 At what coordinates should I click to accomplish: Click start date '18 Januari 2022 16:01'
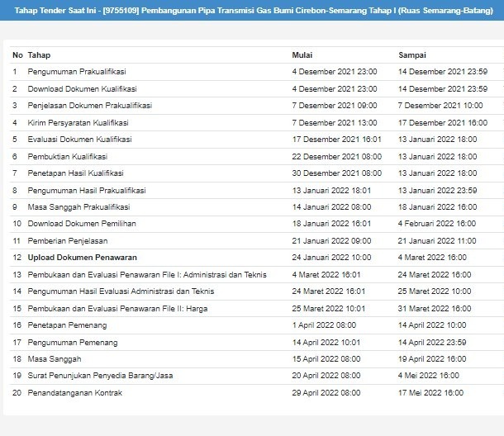click(x=331, y=224)
